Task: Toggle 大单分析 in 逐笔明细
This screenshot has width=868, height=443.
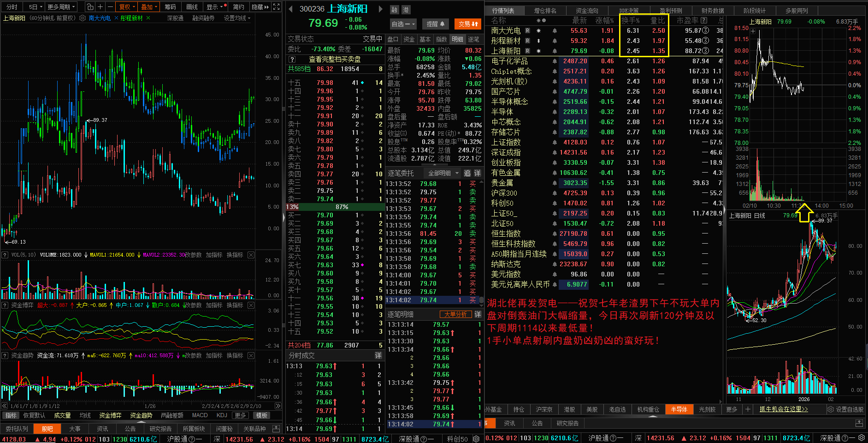Action: [x=455, y=314]
